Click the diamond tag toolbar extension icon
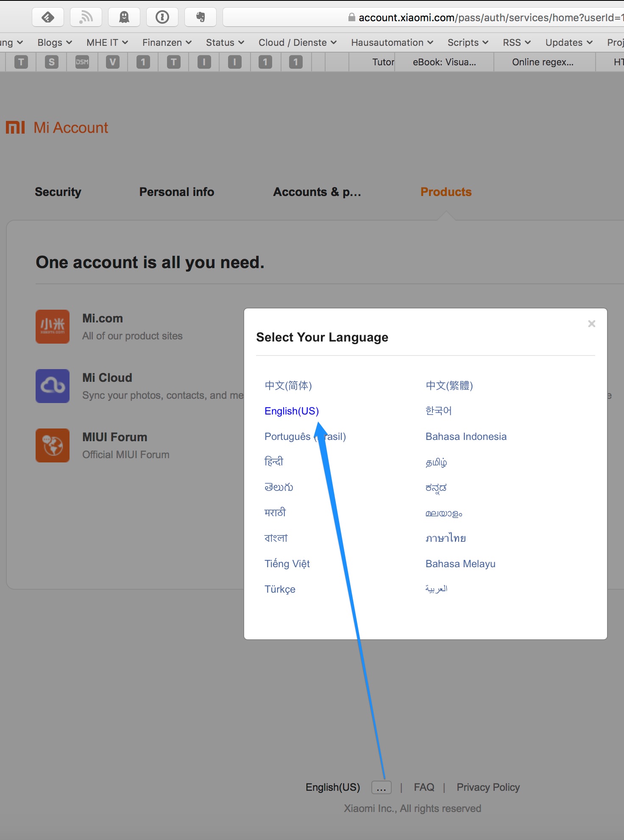 tap(48, 17)
